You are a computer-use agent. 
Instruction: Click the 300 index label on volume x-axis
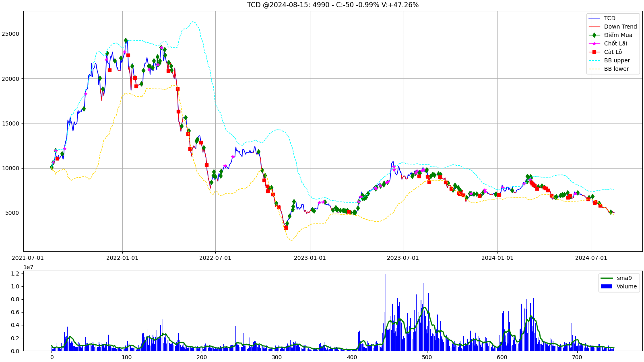[277, 357]
